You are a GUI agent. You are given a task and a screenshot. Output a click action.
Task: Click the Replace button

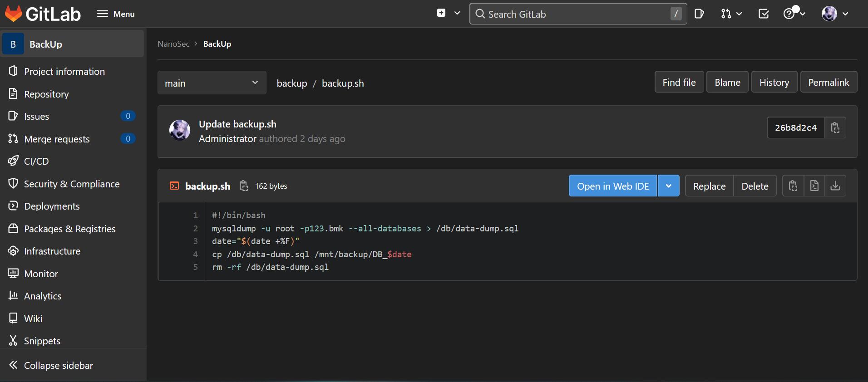709,186
